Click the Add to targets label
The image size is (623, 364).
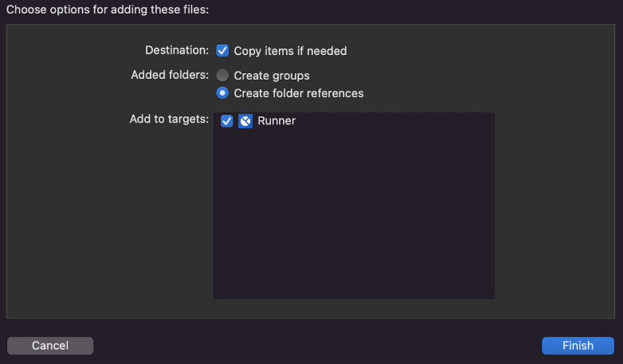pos(169,119)
